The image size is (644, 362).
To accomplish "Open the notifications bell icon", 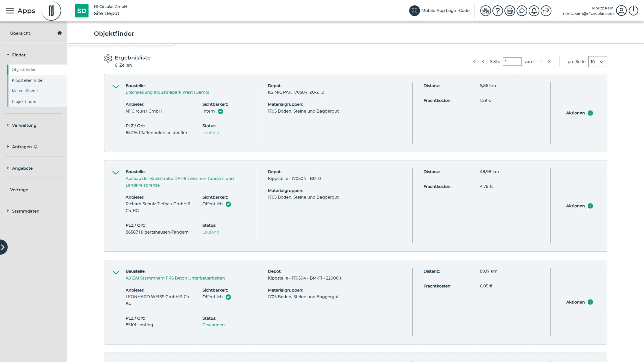I will (534, 11).
